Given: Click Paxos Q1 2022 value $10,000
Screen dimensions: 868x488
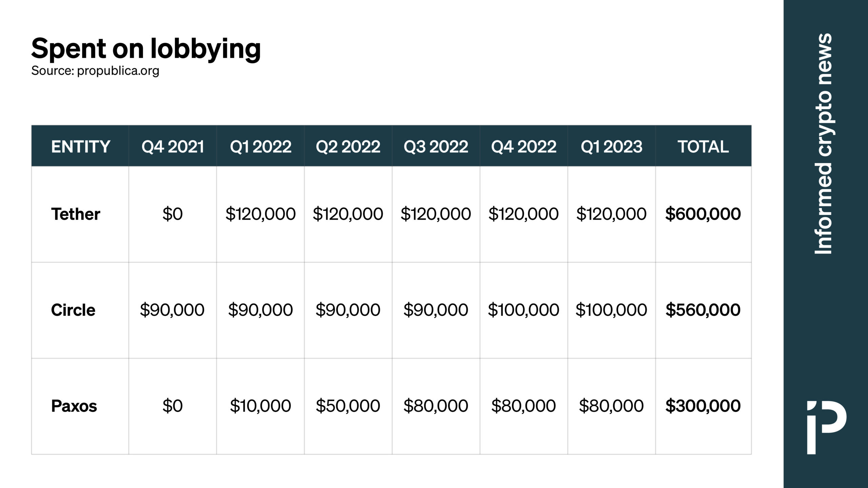Looking at the screenshot, I should pos(260,406).
